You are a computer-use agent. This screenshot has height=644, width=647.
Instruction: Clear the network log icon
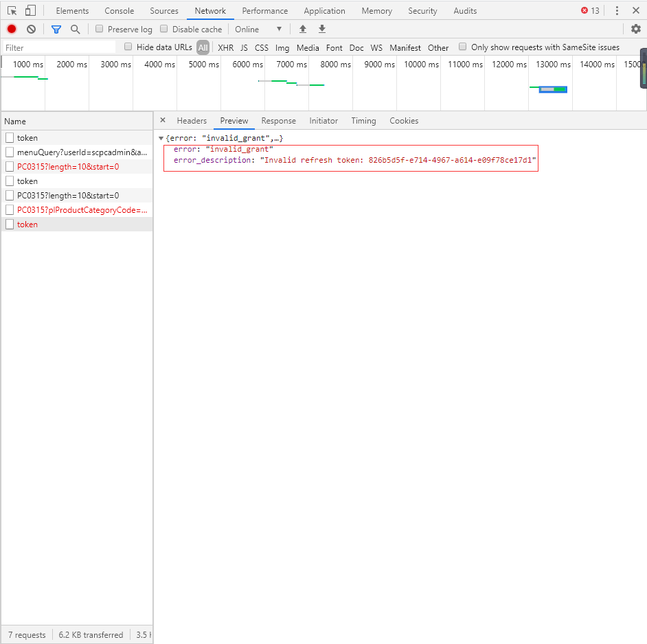click(x=31, y=29)
